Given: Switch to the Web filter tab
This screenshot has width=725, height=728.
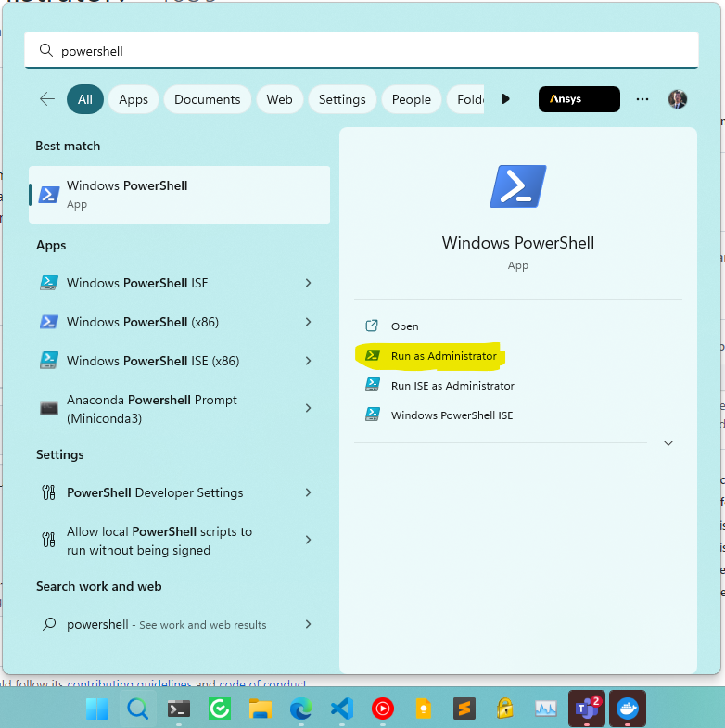Looking at the screenshot, I should 279,99.
